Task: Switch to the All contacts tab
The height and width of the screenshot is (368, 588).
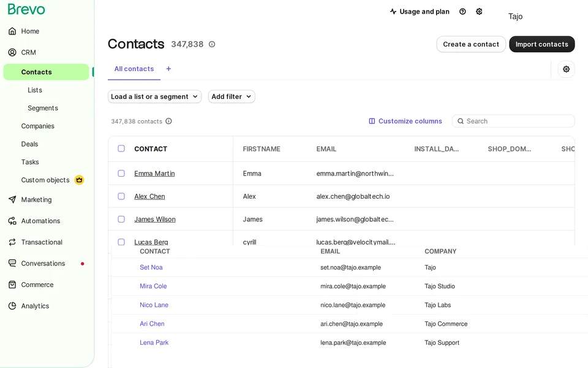Action: [x=134, y=69]
